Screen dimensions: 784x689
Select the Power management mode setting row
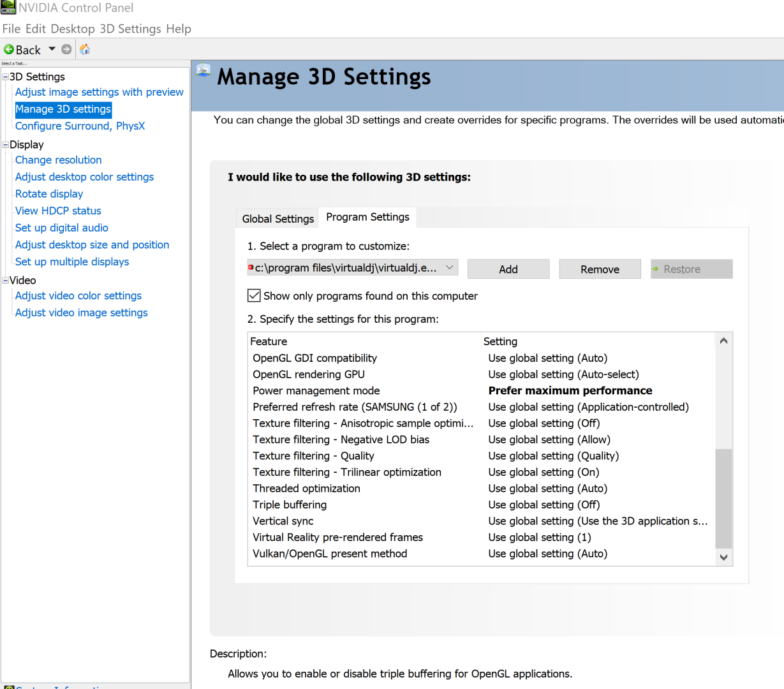[x=316, y=390]
